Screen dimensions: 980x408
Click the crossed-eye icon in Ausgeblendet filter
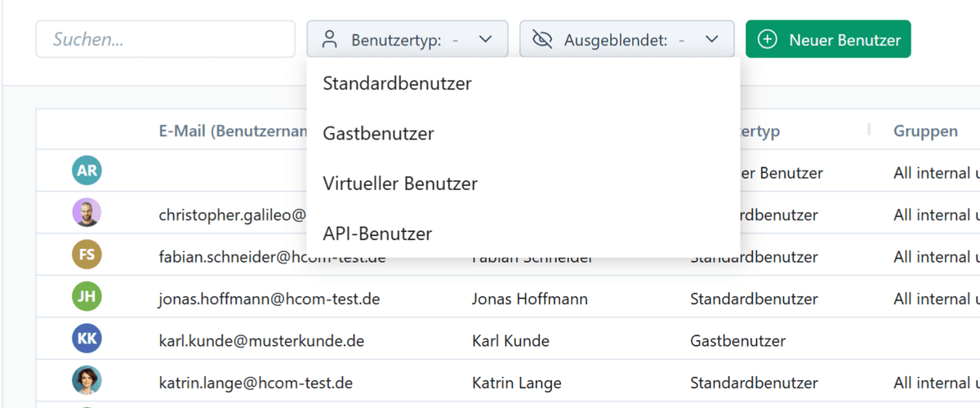tap(542, 39)
